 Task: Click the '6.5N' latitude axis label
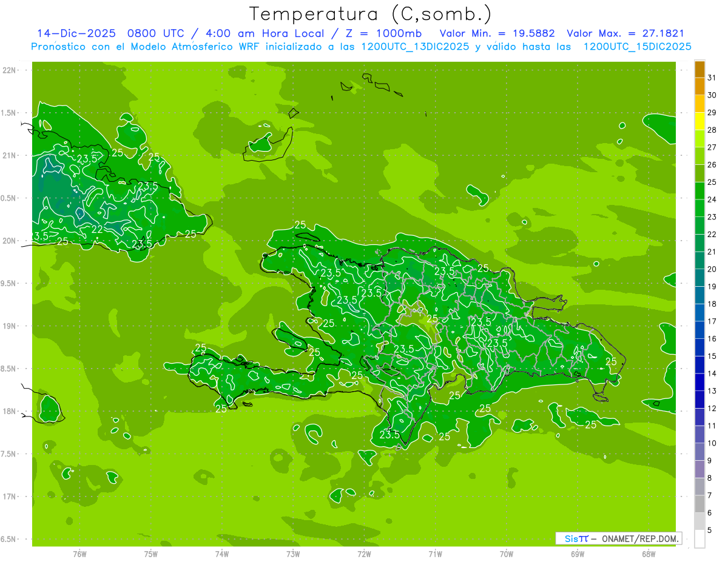pyautogui.click(x=9, y=539)
